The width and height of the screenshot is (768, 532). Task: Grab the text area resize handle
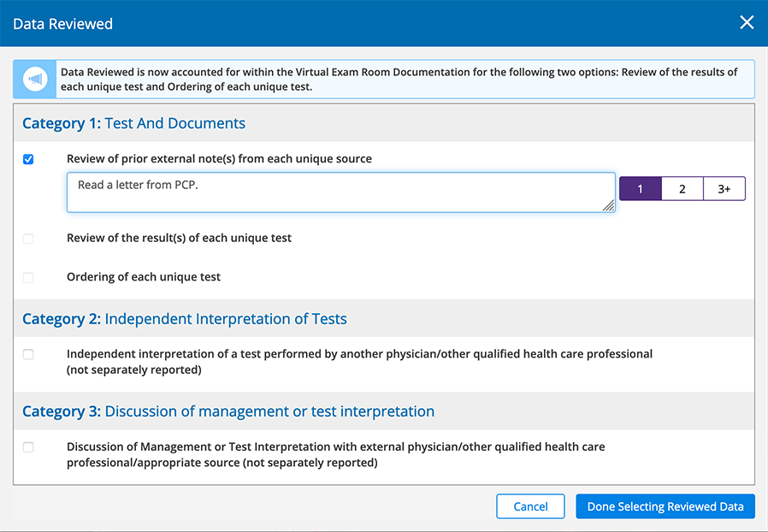(x=608, y=206)
